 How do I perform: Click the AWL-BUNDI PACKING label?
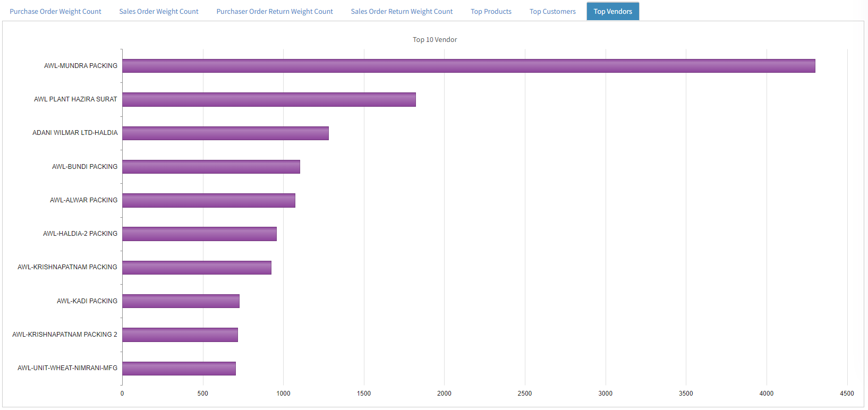(84, 167)
